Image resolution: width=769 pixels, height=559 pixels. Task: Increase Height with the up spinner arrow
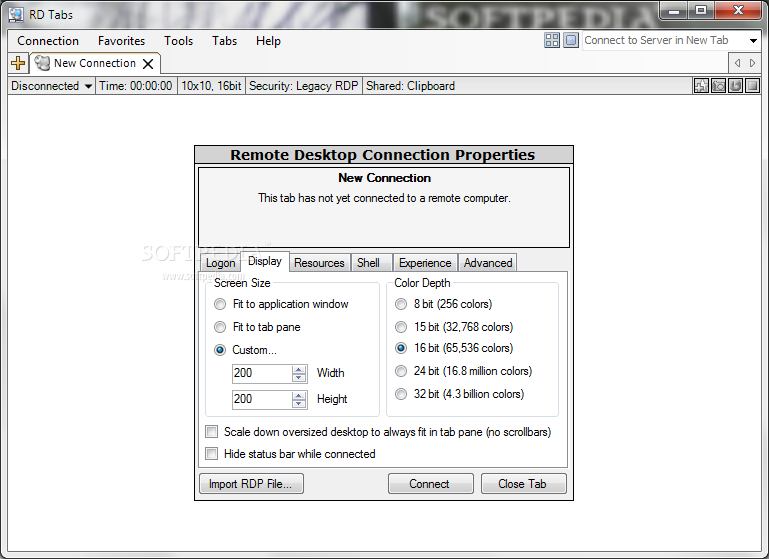[299, 395]
